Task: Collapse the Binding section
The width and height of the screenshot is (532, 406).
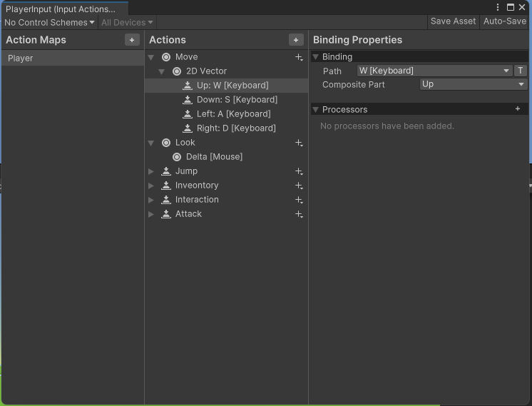Action: [x=315, y=56]
